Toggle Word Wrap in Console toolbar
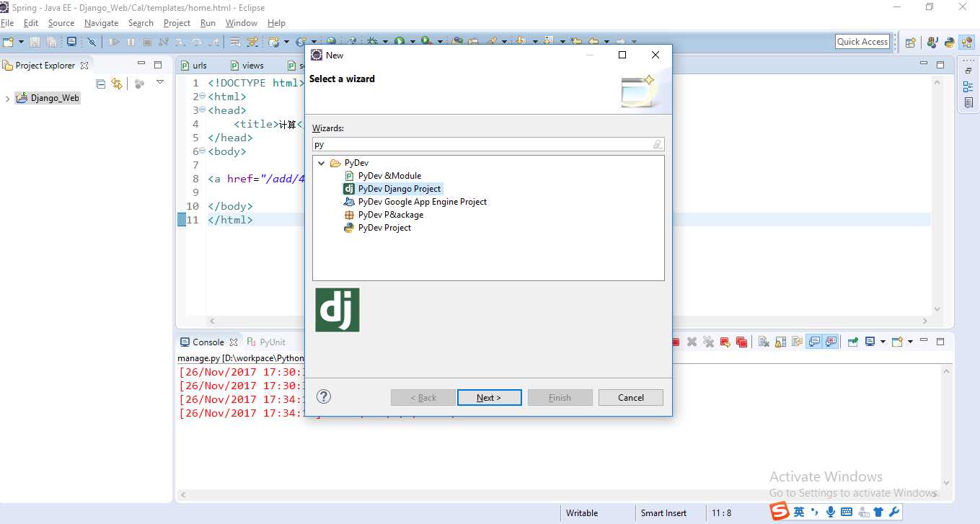Screen dimensions: 980x524 [797, 342]
